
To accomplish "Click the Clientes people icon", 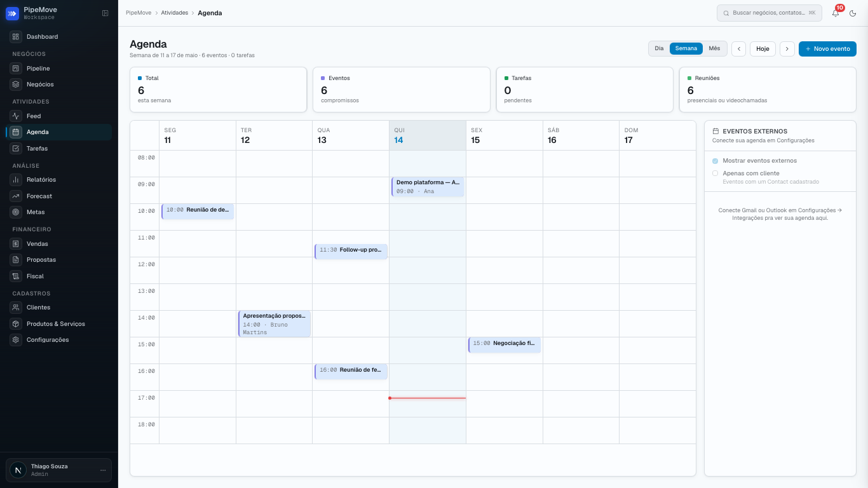I will tap(16, 308).
